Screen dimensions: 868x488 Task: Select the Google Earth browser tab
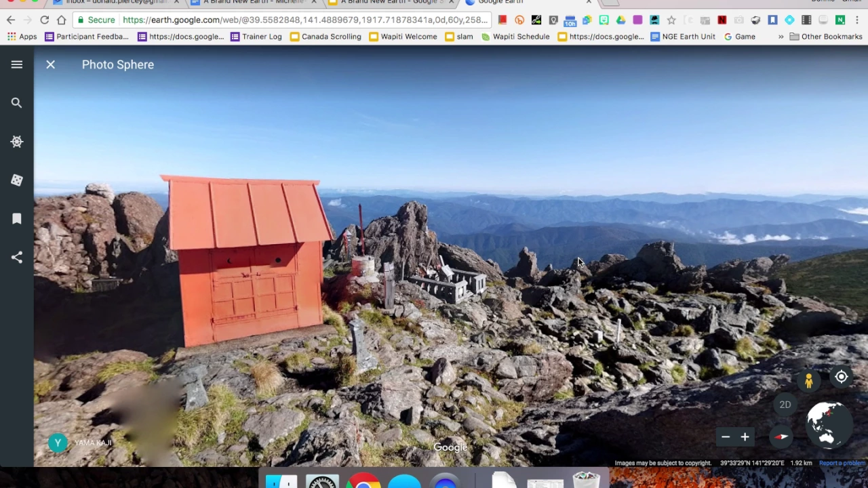pyautogui.click(x=529, y=2)
